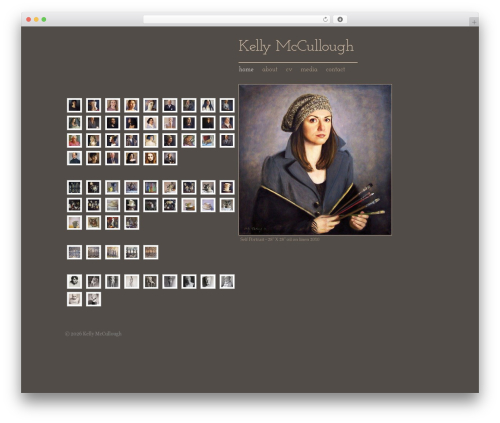Viewport: 500px width, 423px height.
Task: Click the round icon right of the address bar
Action: point(340,19)
